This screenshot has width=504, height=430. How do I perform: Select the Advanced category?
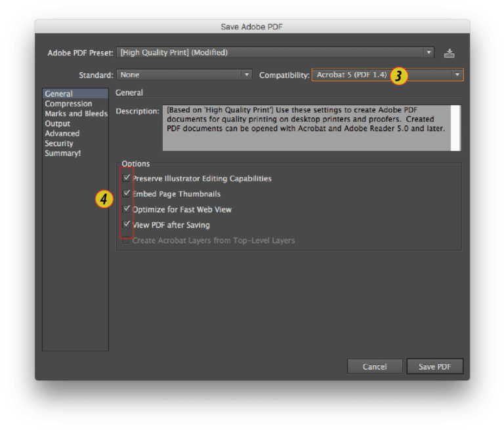coord(62,133)
